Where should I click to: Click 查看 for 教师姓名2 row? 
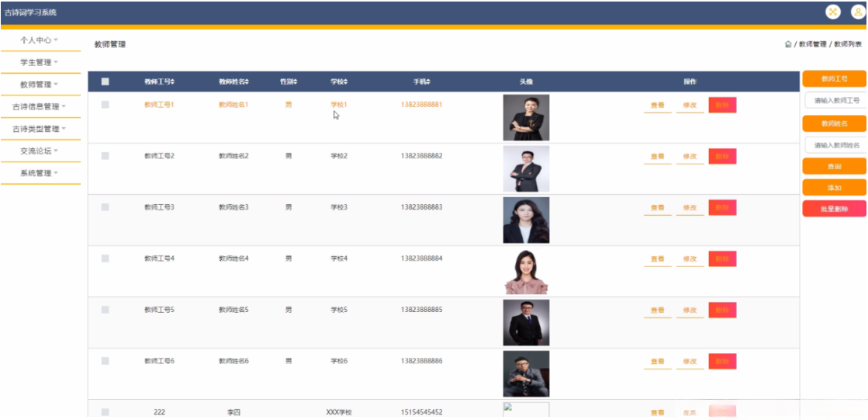pyautogui.click(x=658, y=157)
